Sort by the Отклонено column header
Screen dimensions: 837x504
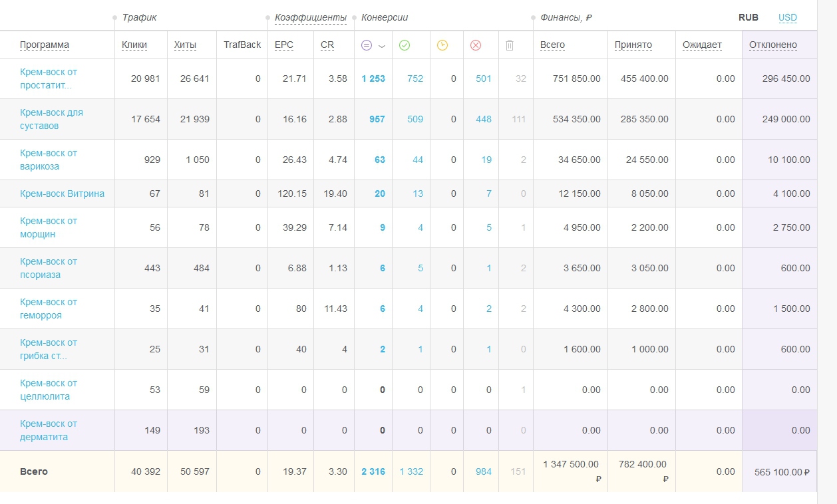click(773, 45)
